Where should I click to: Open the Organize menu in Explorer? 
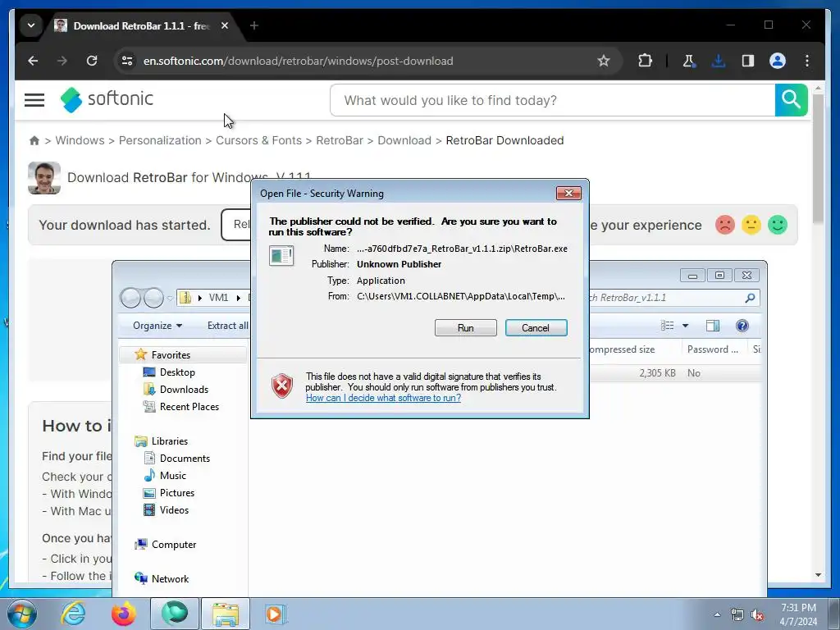pos(157,326)
